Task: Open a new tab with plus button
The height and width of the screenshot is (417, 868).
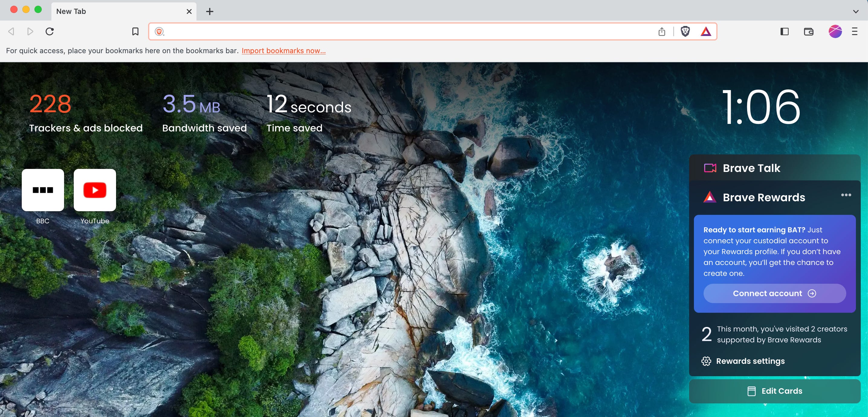Action: click(209, 11)
